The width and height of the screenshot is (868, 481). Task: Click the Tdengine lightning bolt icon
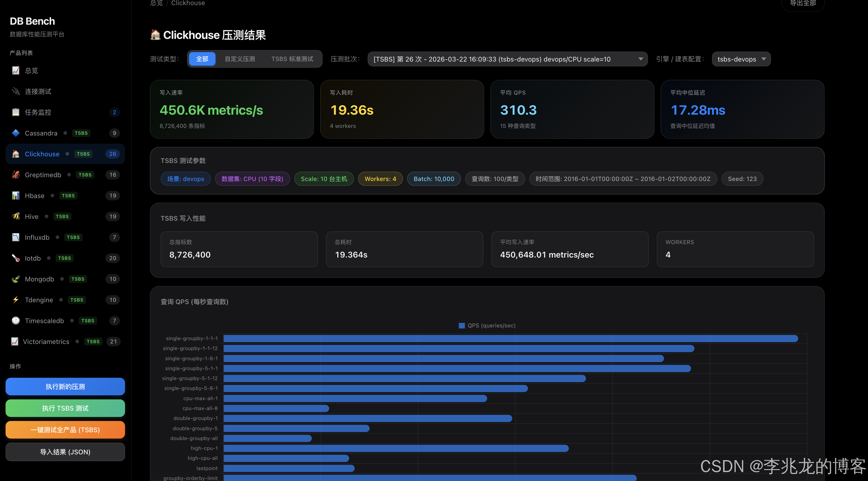tap(15, 300)
